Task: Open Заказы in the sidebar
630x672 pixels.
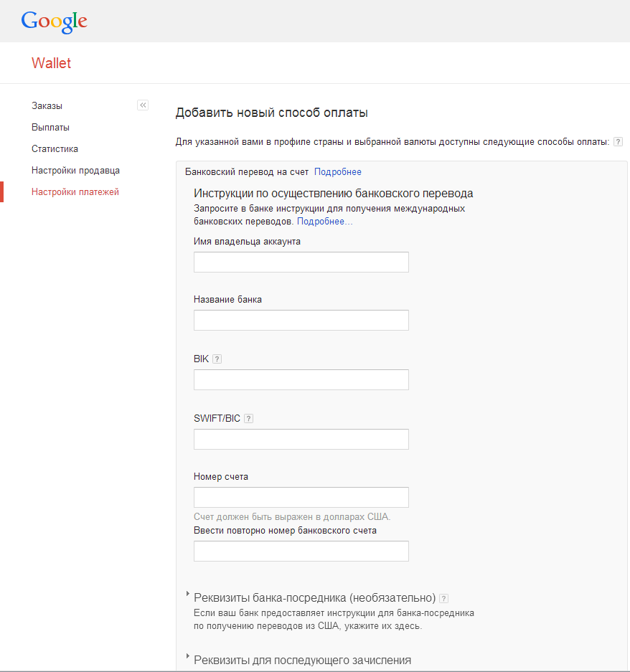Action: [47, 105]
